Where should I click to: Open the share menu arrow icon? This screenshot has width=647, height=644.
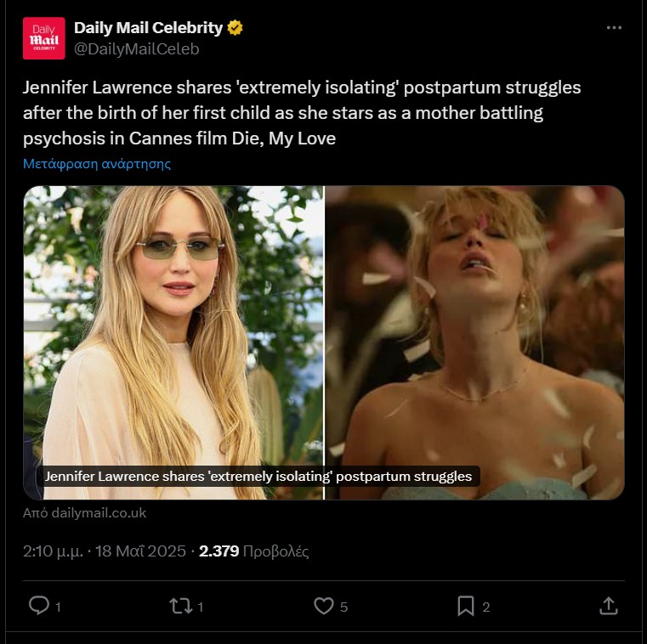[x=608, y=605]
